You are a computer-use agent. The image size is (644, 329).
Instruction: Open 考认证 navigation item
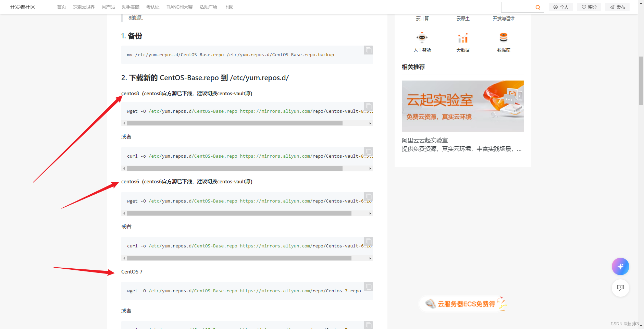click(x=153, y=7)
